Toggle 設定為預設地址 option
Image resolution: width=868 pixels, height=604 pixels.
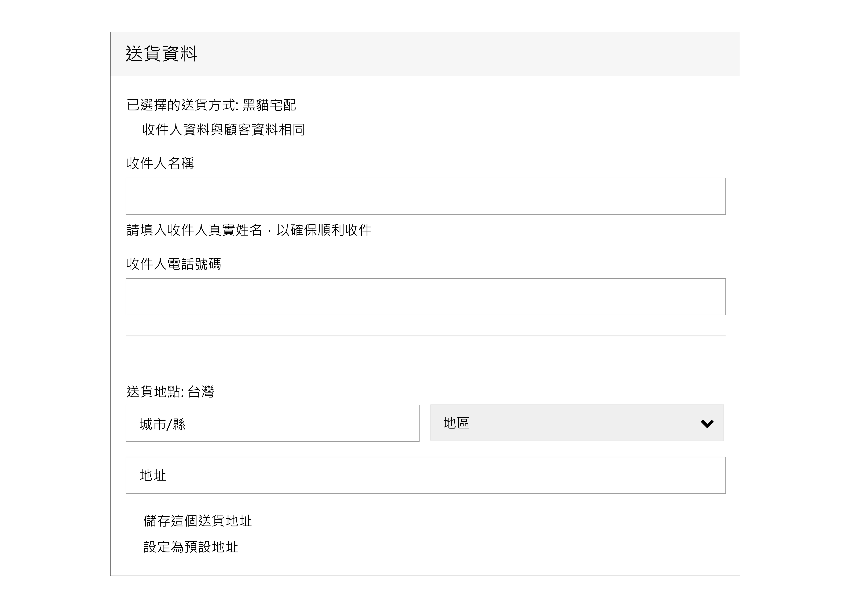tap(191, 547)
